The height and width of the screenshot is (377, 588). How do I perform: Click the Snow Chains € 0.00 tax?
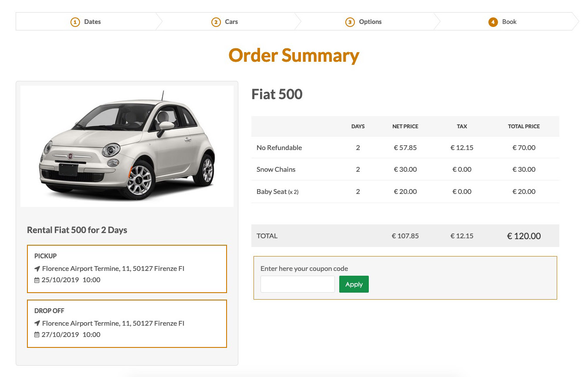[462, 170]
